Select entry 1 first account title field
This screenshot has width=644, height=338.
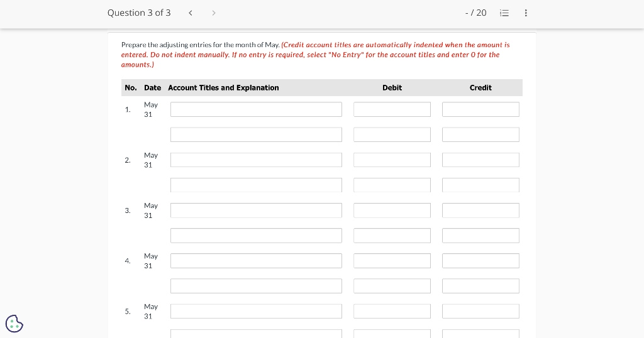257,109
